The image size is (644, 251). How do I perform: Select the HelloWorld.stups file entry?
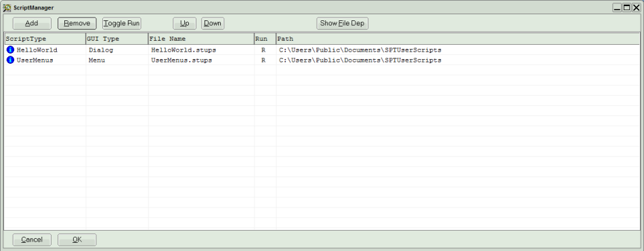click(184, 50)
